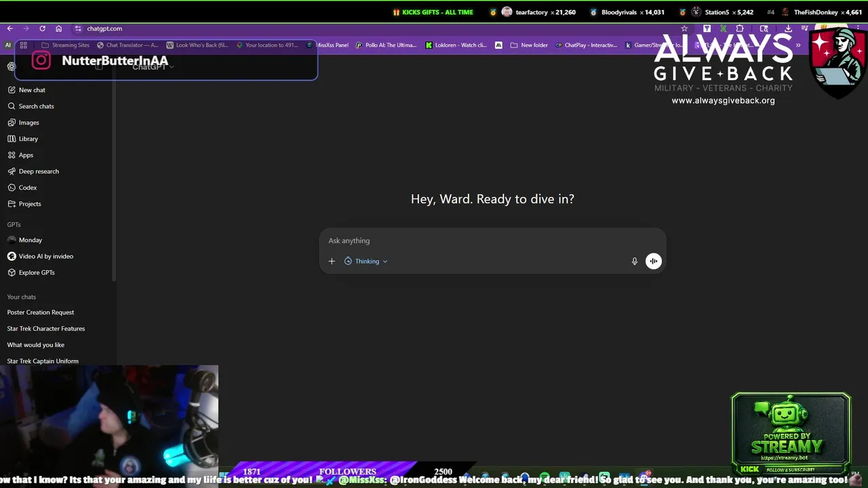Open Codex in the sidebar

coord(22,188)
